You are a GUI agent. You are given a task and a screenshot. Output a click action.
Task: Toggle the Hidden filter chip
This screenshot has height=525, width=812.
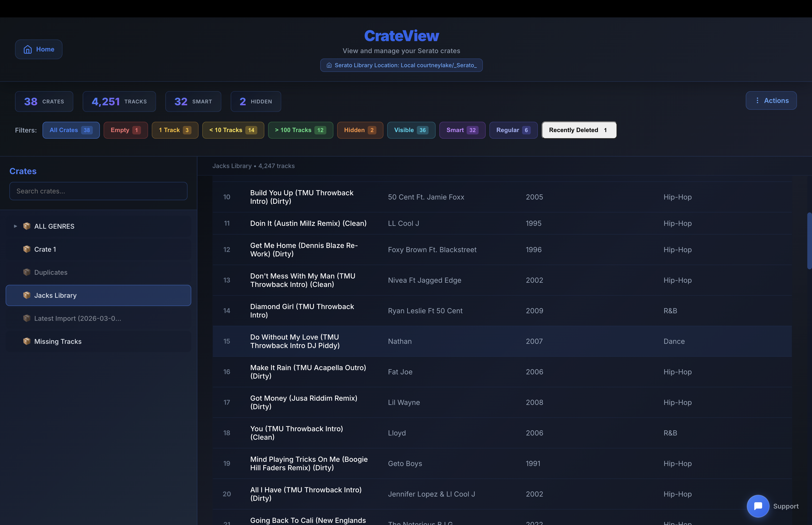pos(360,130)
